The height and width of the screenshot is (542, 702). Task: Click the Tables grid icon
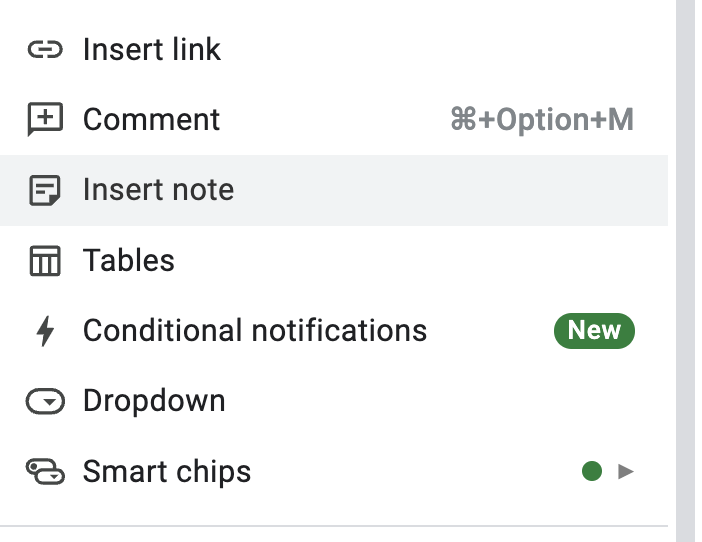click(45, 261)
